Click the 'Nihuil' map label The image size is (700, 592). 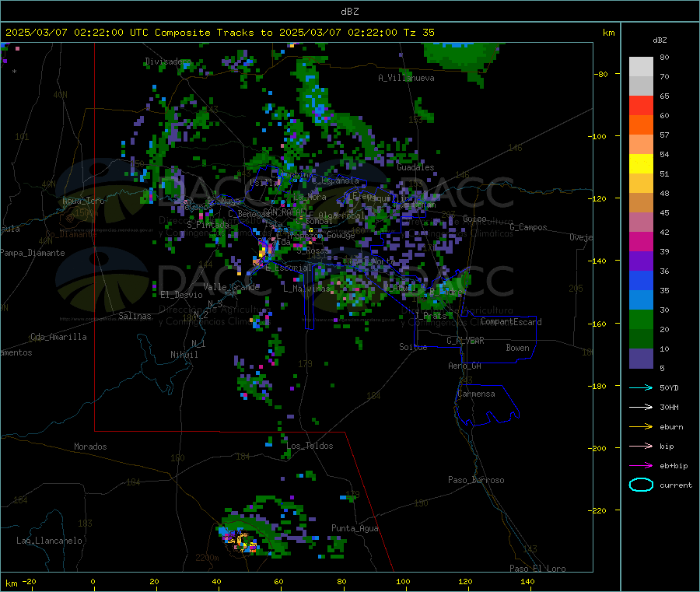point(184,355)
